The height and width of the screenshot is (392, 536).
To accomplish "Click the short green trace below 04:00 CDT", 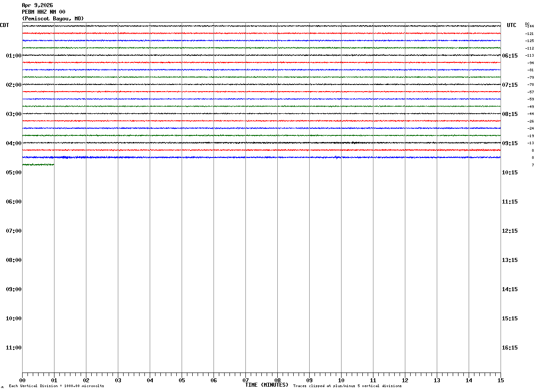I will (x=38, y=165).
